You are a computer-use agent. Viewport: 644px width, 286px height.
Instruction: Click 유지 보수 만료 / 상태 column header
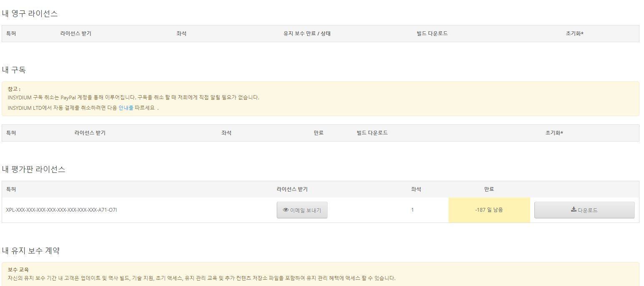(307, 33)
